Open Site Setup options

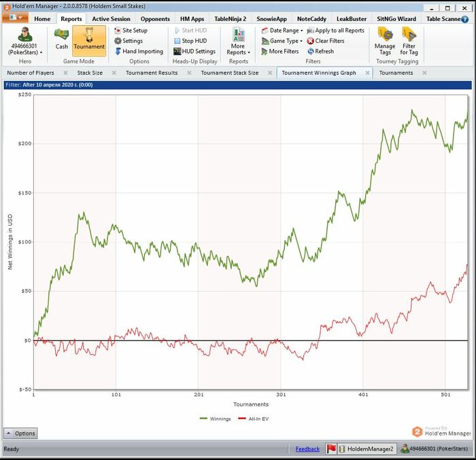(131, 31)
